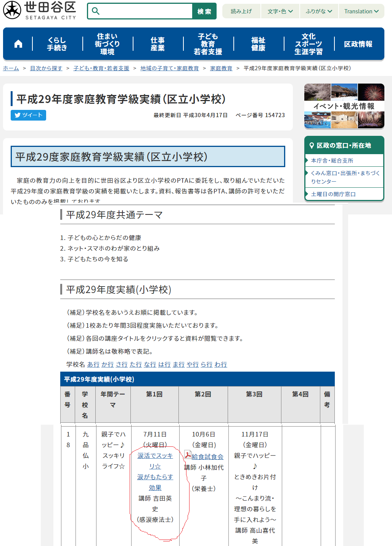Open 住まい街づくり環境 menu

[x=108, y=44]
